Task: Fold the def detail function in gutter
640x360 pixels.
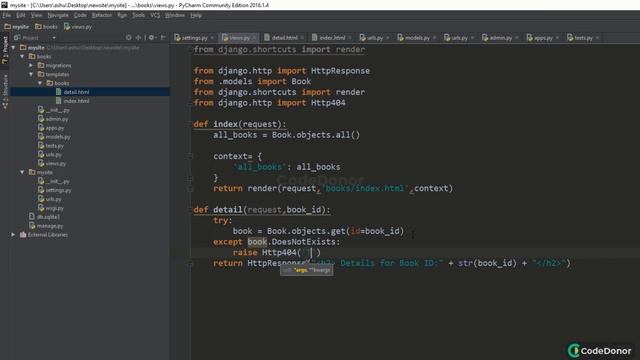Action: tap(190, 210)
